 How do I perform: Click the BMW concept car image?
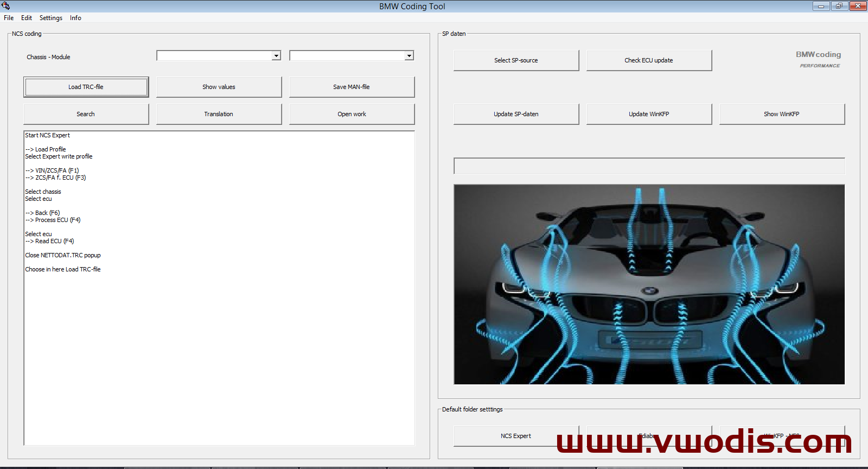pyautogui.click(x=649, y=284)
